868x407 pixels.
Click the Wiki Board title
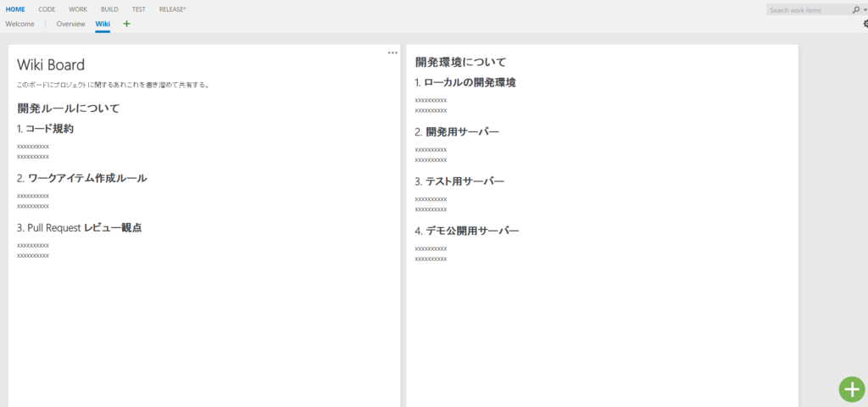(51, 64)
